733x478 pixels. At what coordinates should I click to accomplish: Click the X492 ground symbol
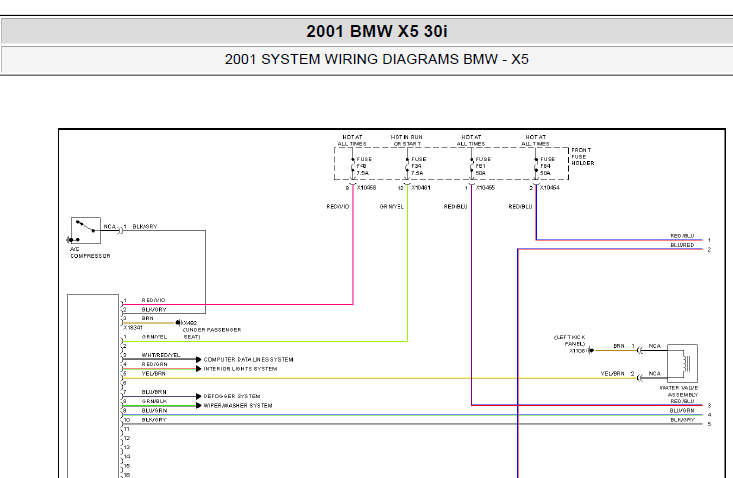pyautogui.click(x=178, y=322)
